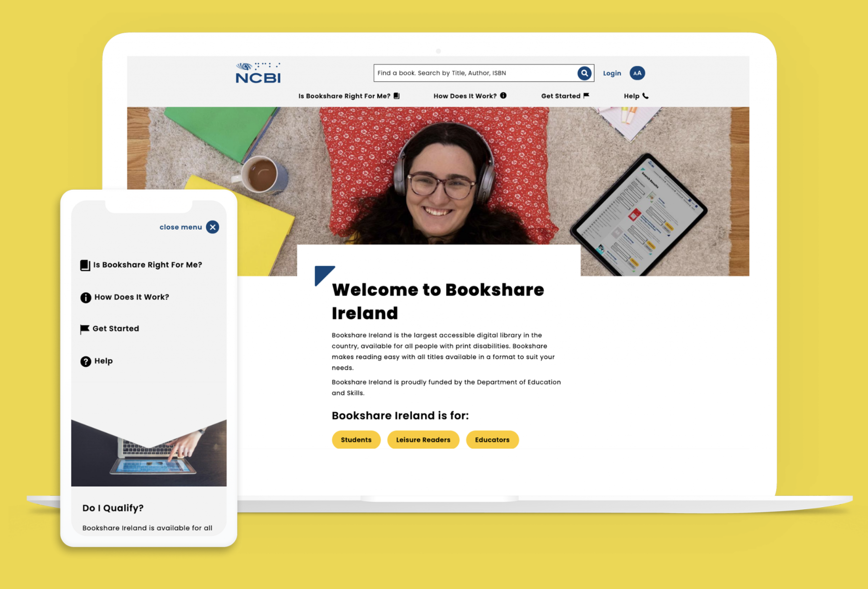The height and width of the screenshot is (589, 868).
Task: Open How Does It Work in top nav
Action: point(464,96)
